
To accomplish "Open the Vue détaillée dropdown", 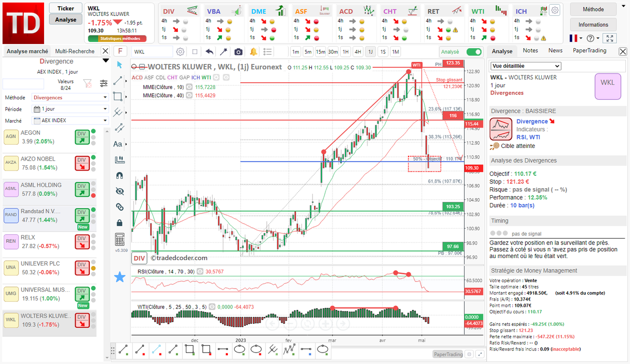I will pyautogui.click(x=526, y=66).
